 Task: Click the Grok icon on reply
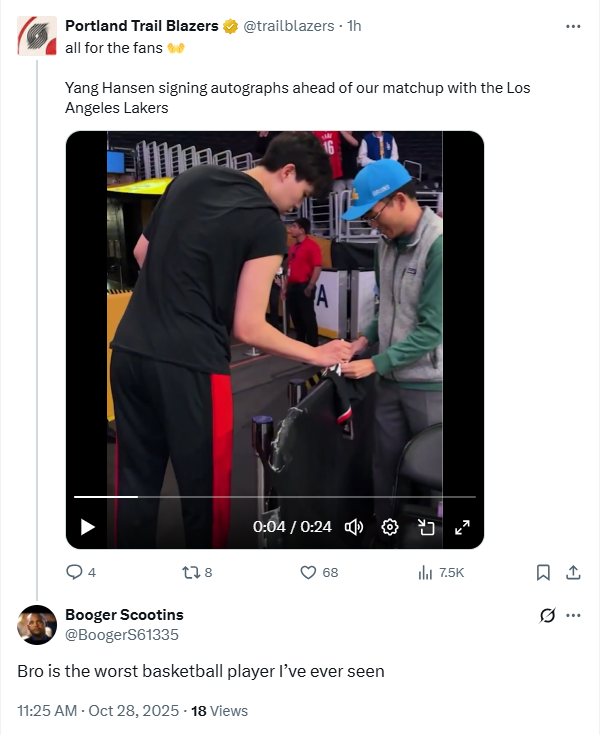[x=547, y=615]
